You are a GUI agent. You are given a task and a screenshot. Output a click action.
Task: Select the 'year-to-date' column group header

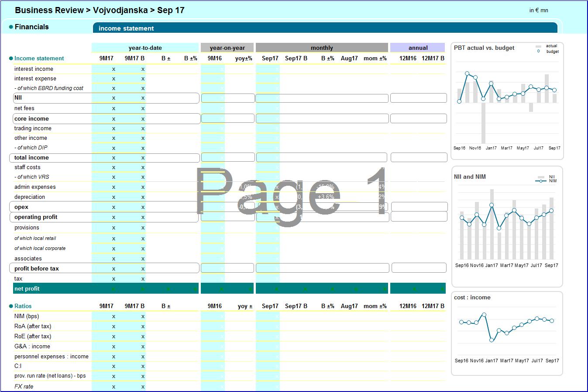click(x=145, y=48)
